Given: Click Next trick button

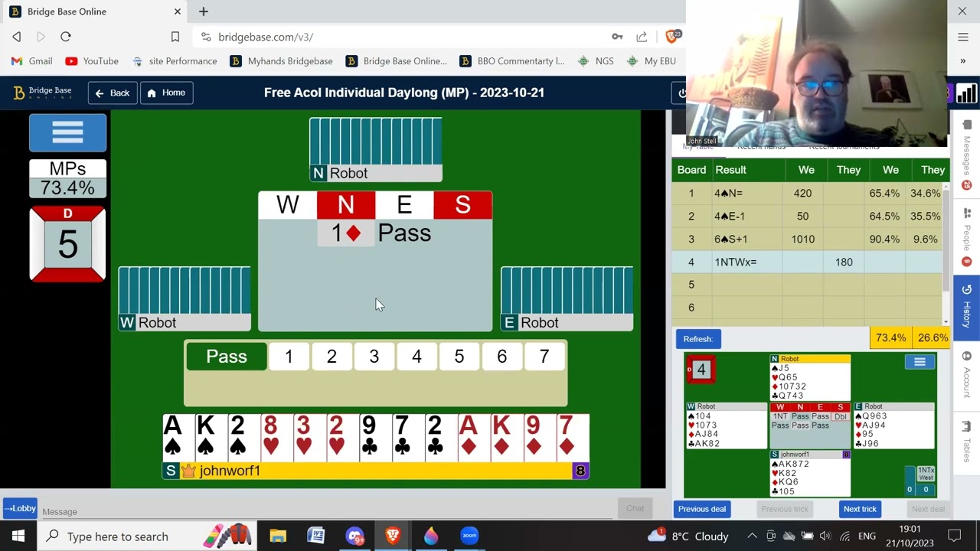Looking at the screenshot, I should 860,509.
